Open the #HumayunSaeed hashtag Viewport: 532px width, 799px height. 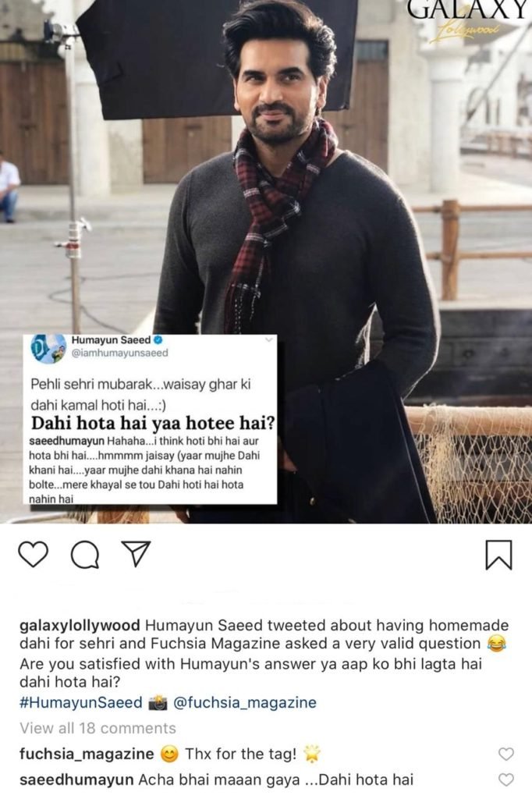81,702
